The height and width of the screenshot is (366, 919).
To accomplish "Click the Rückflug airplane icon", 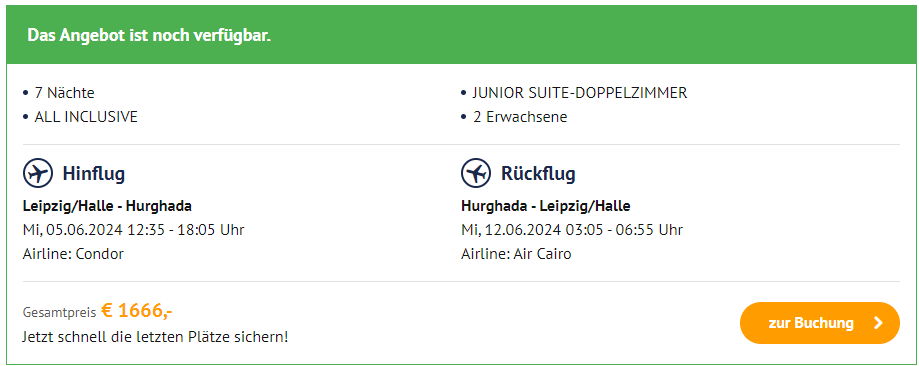I will coord(476,174).
